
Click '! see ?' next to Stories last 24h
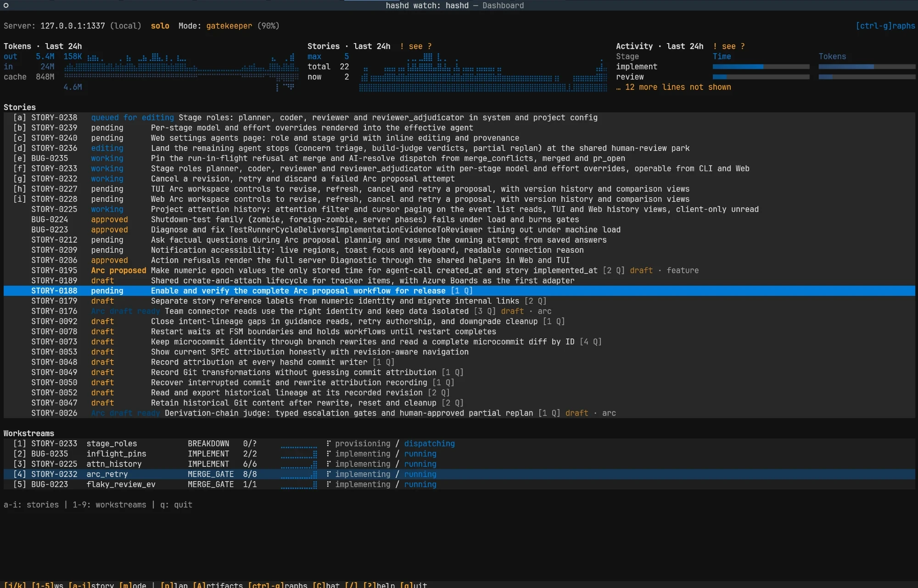[415, 46]
